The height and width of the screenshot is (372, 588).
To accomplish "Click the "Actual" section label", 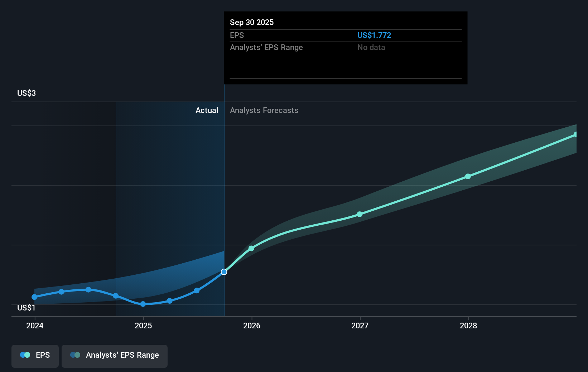I will click(207, 111).
